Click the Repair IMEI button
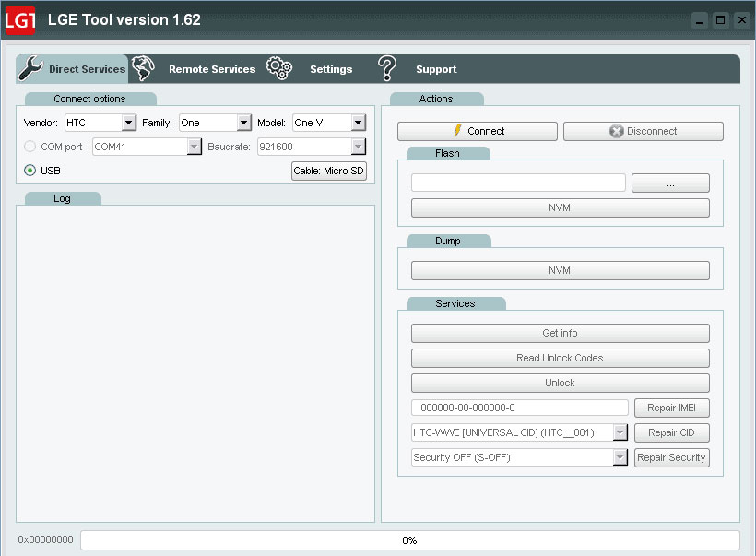This screenshot has width=756, height=556. (x=671, y=408)
